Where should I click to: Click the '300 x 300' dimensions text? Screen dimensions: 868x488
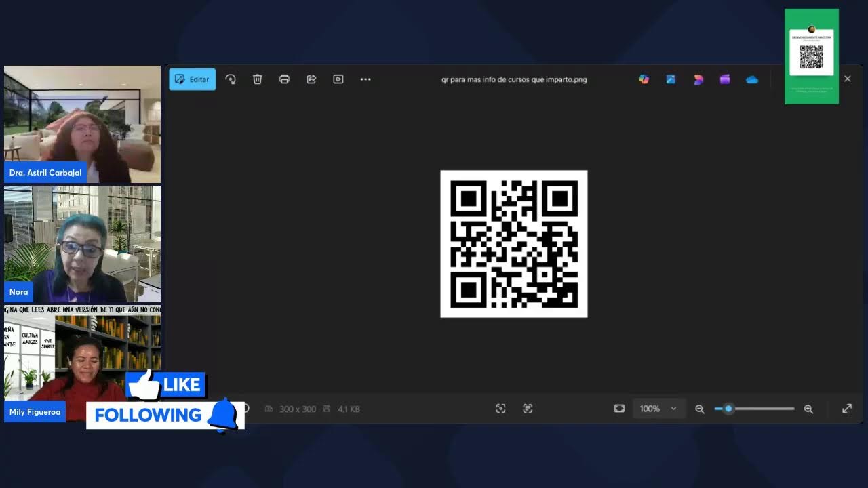coord(298,409)
